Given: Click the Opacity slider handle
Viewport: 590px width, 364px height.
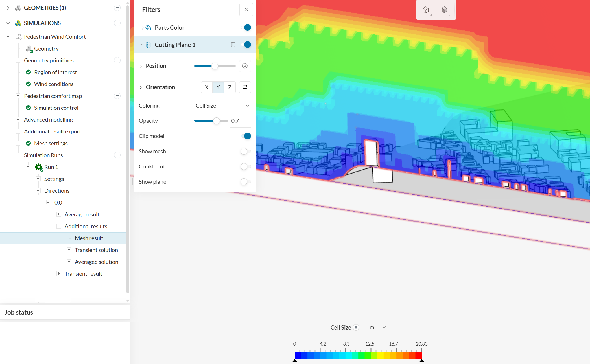Looking at the screenshot, I should tap(217, 121).
